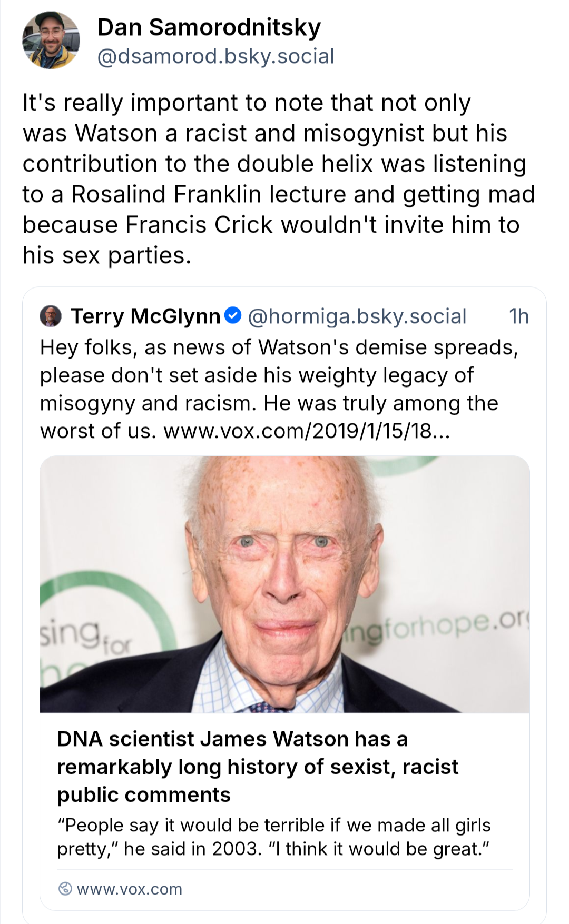The height and width of the screenshot is (924, 569).
Task: Open the Terry McGlynn display name
Action: coord(145,316)
